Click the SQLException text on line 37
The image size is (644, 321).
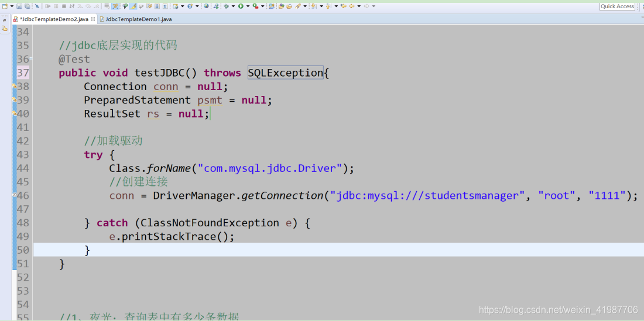click(286, 73)
